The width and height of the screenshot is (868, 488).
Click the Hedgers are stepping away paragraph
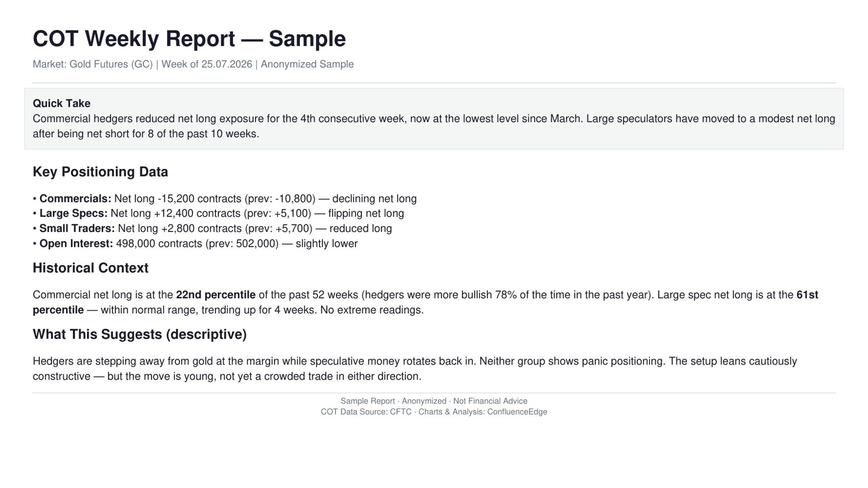point(415,369)
